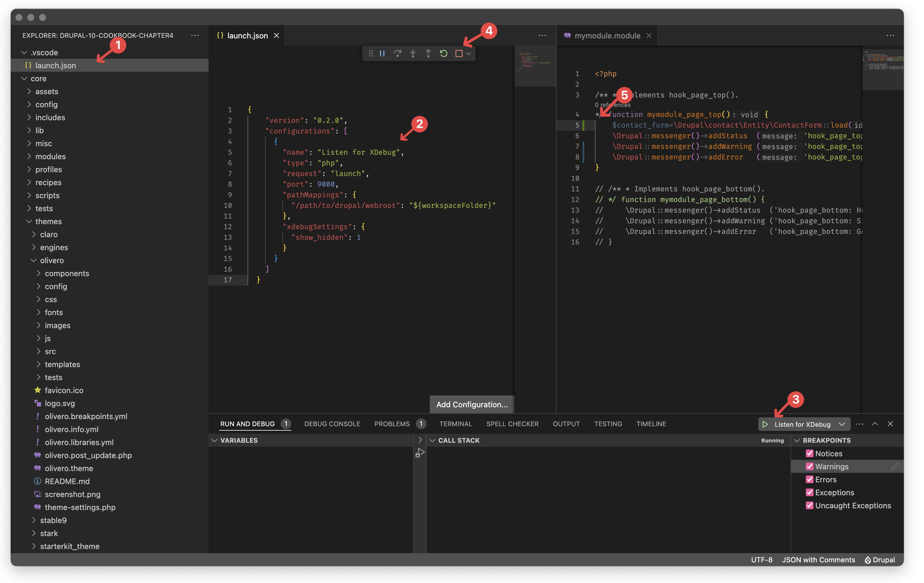Click the Add Configuration button
Image resolution: width=924 pixels, height=583 pixels.
[471, 404]
